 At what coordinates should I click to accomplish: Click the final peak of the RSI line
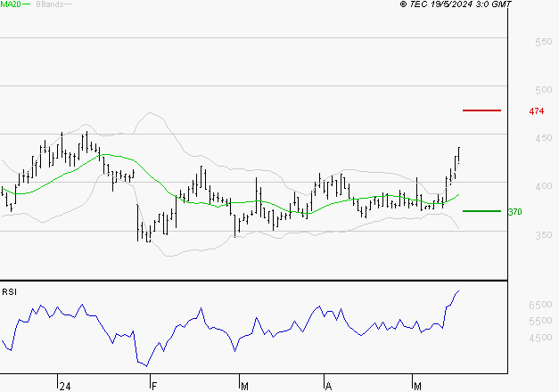point(458,290)
